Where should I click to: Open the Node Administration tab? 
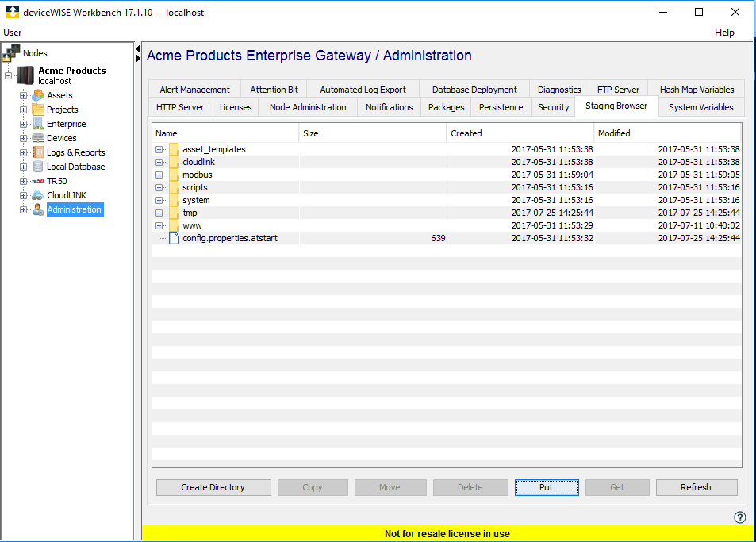pyautogui.click(x=308, y=107)
